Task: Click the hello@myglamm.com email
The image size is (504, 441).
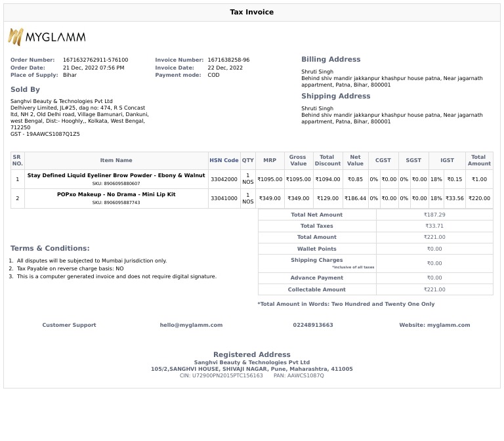Action: click(x=191, y=325)
